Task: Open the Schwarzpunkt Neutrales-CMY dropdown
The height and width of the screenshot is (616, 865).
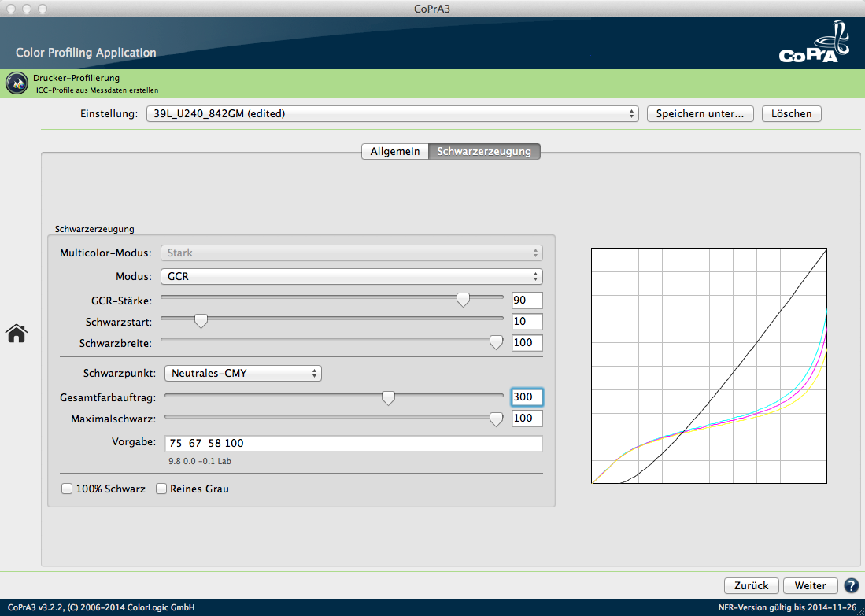Action: [x=242, y=373]
